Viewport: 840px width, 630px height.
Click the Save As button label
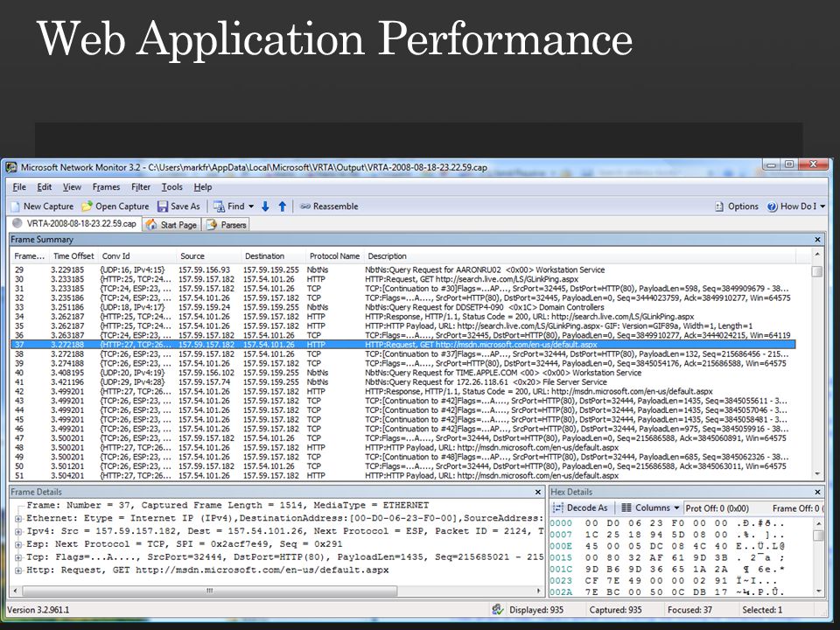(x=185, y=206)
